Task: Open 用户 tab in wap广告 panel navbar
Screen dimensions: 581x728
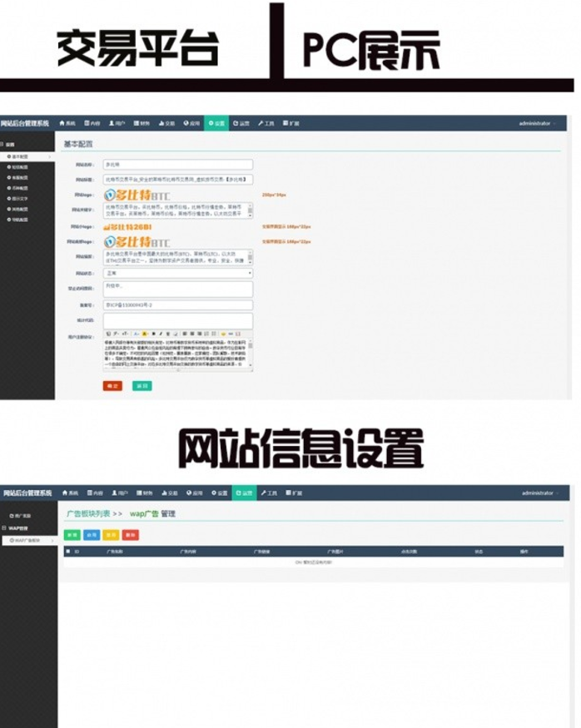Action: pyautogui.click(x=120, y=493)
